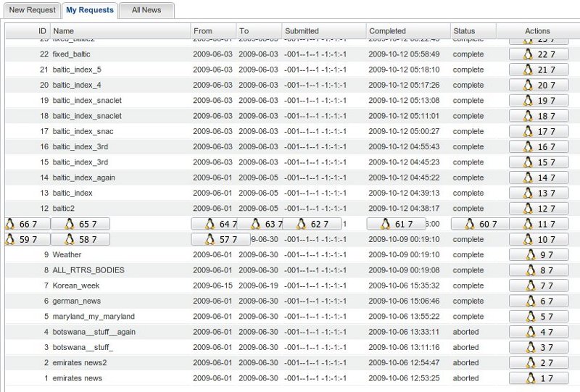Screen dimensions: 580x392
Task: Sort by the Completed column header
Action: pos(407,31)
